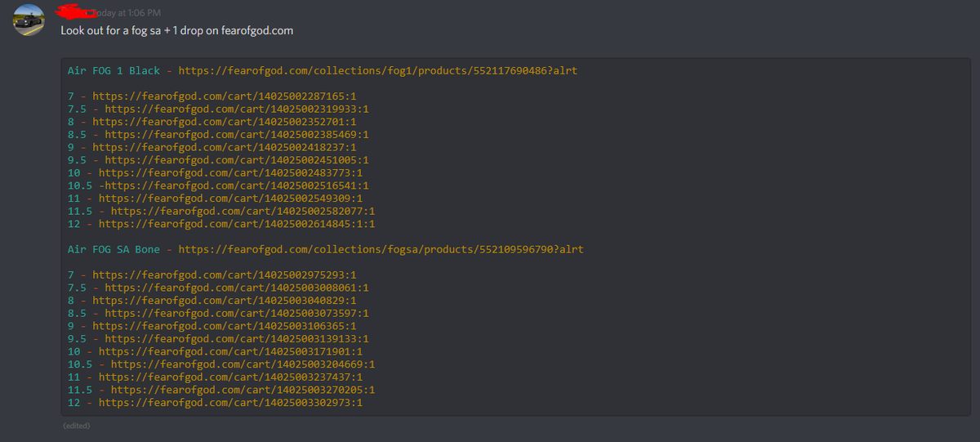Click cart link ending 14025003040829:1
This screenshot has width=980, height=442.
(x=225, y=300)
